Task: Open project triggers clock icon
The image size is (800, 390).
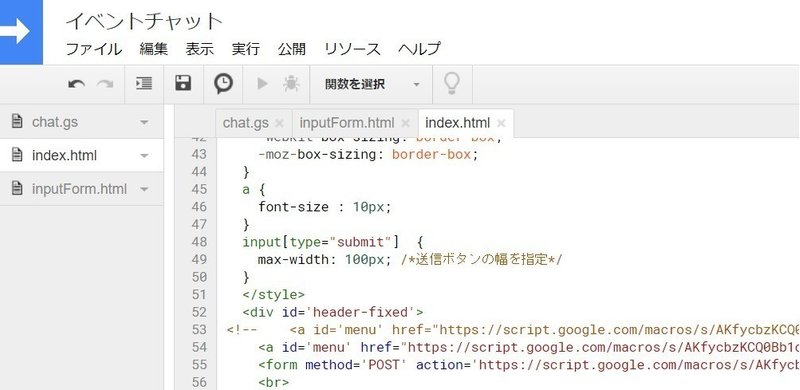Action: tap(223, 84)
